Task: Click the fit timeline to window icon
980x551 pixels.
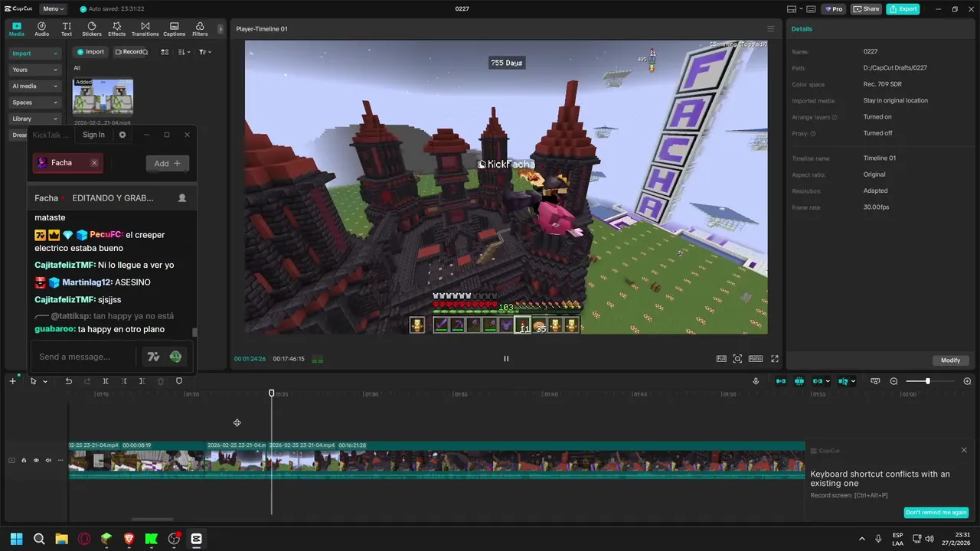Action: coord(875,381)
